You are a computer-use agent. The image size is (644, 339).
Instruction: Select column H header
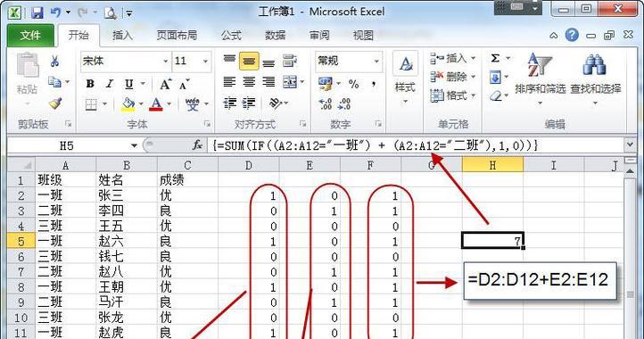coord(492,165)
